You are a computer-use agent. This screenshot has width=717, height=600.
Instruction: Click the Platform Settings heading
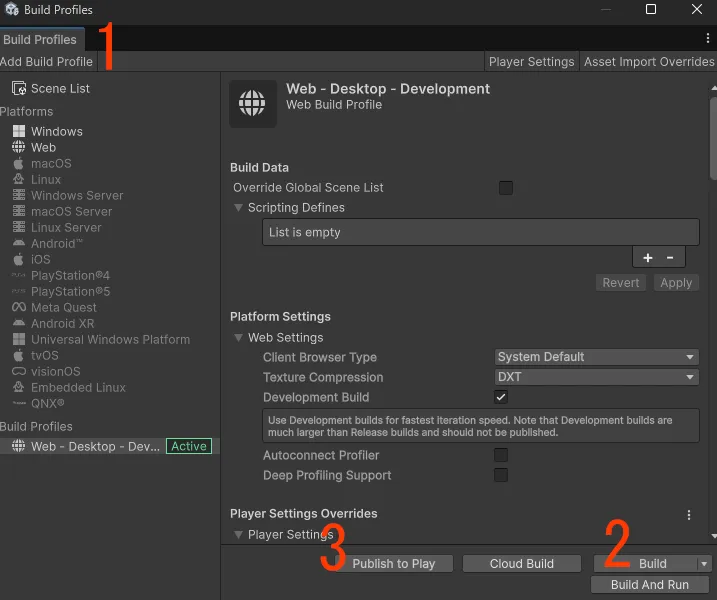tap(280, 316)
